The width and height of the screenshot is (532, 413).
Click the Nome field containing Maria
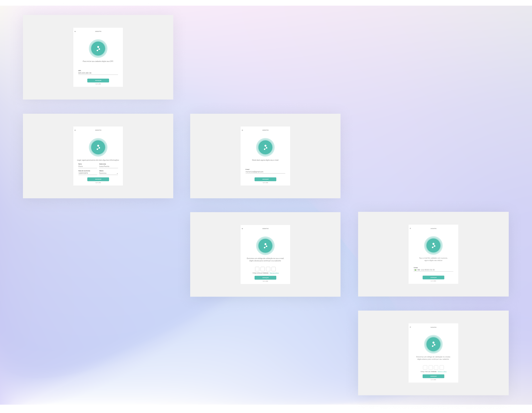(x=87, y=166)
